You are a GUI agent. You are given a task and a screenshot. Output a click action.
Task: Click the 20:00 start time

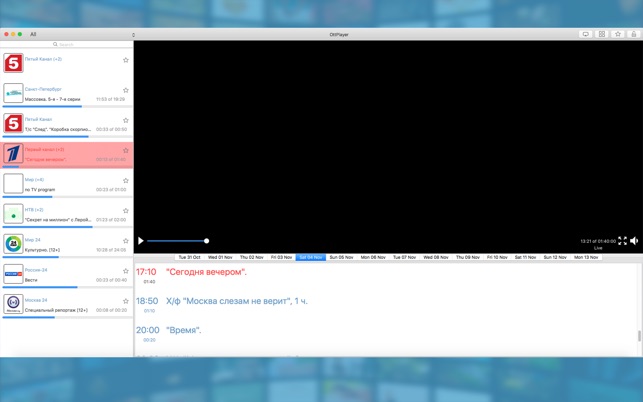[148, 330]
